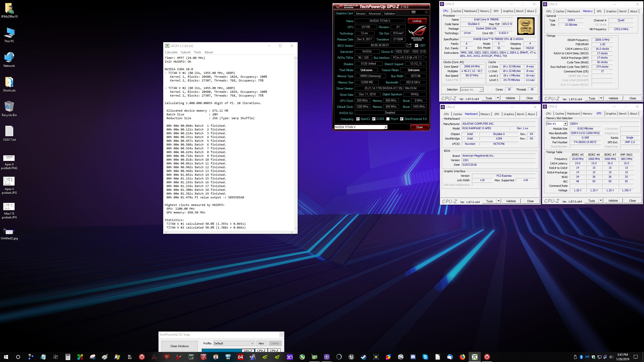Toggle the PhysX checkbox in GPU-Z
This screenshot has height=362, width=644.
coord(388,119)
